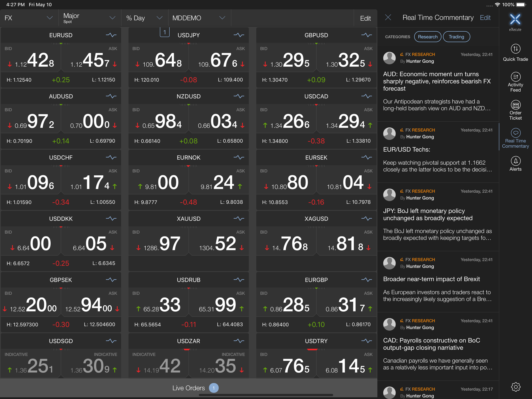The image size is (532, 399).
Task: Open the USDDKK chart icon
Action: click(111, 219)
